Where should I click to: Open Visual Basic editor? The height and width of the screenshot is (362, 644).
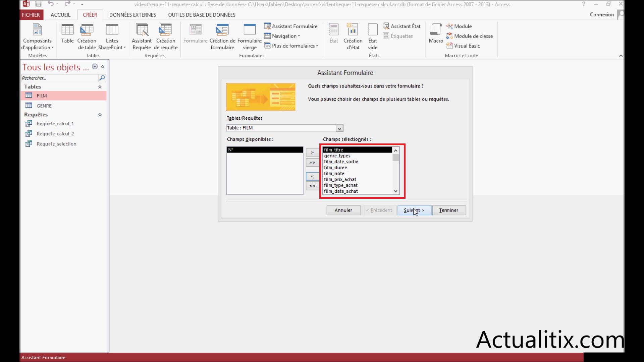[463, 46]
